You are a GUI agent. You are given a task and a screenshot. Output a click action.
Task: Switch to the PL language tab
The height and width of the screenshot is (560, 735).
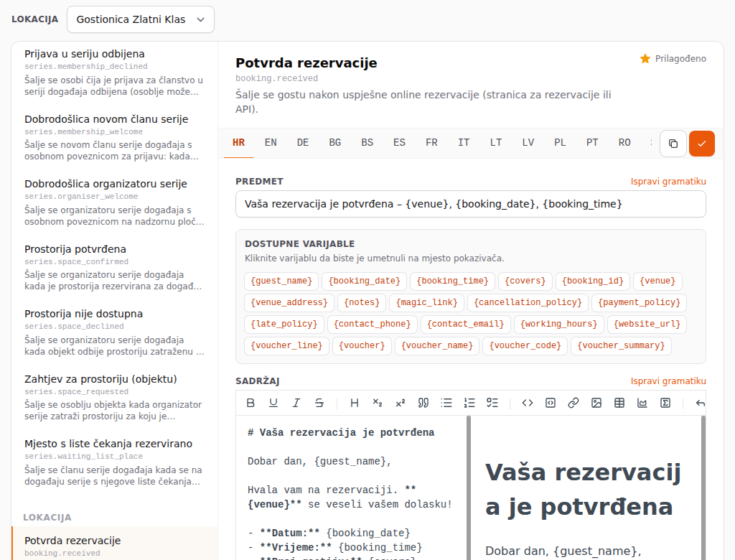560,143
